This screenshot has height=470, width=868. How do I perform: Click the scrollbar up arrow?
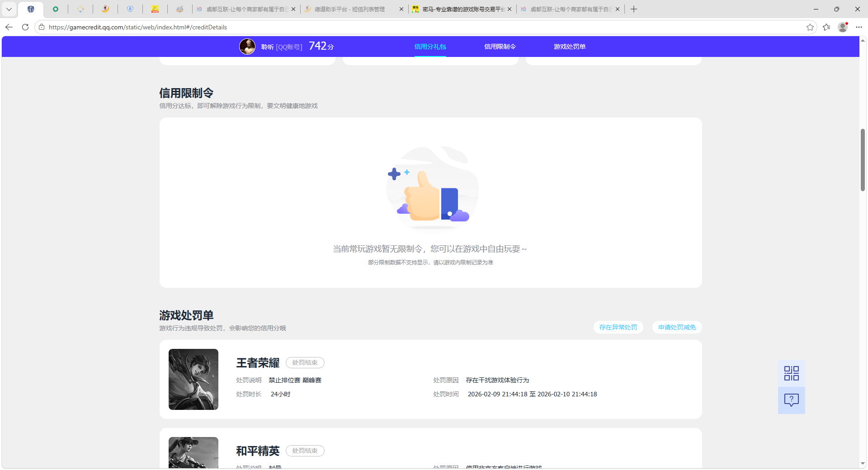pyautogui.click(x=863, y=41)
